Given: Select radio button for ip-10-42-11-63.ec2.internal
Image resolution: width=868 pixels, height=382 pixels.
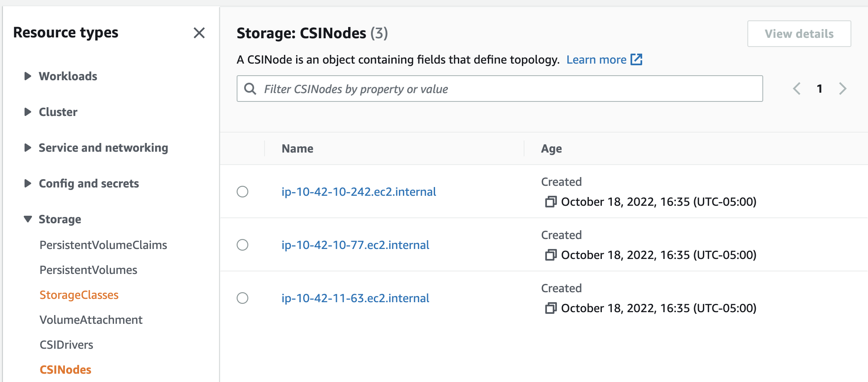Looking at the screenshot, I should coord(242,298).
